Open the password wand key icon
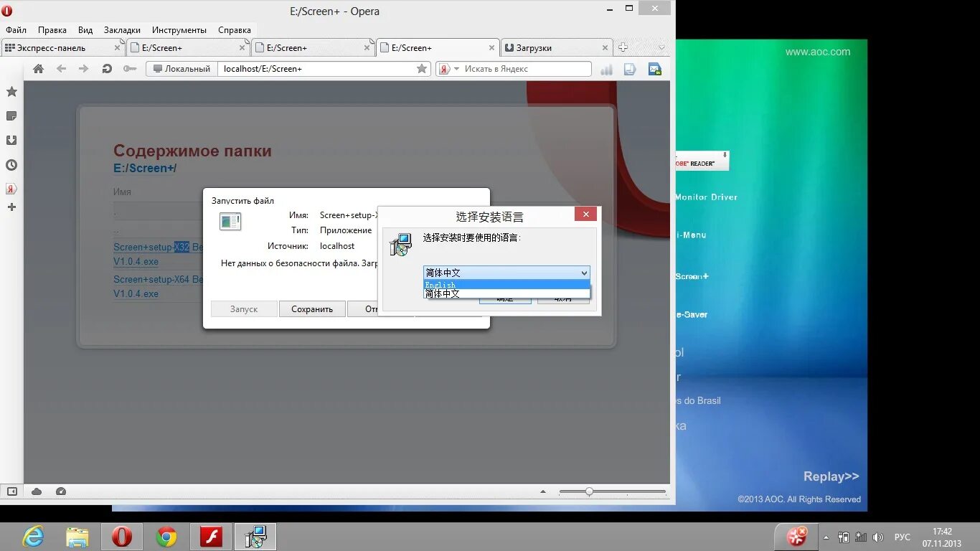Screen dimensions: 980x551 129,69
